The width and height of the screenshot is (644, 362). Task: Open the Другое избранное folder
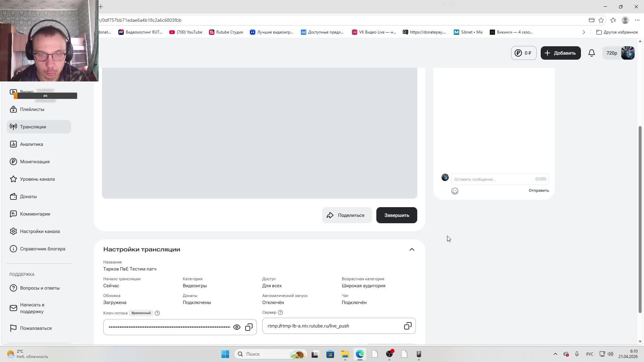pos(617,32)
